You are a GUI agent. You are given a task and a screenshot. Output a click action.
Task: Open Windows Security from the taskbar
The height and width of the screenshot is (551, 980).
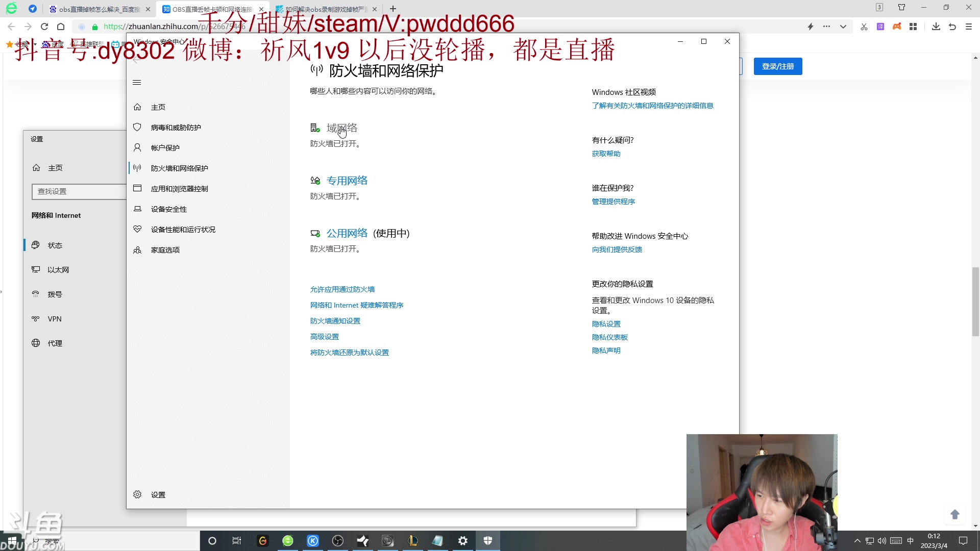(488, 541)
